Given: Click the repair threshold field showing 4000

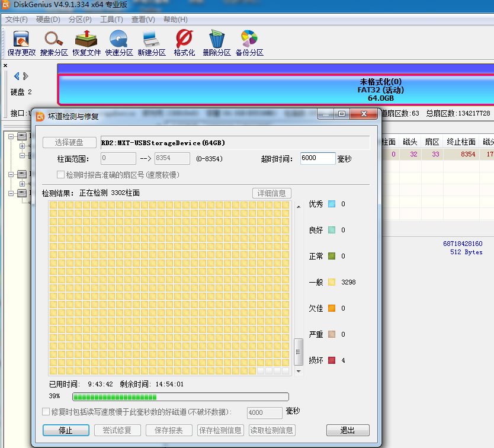Looking at the screenshot, I should click(x=265, y=412).
